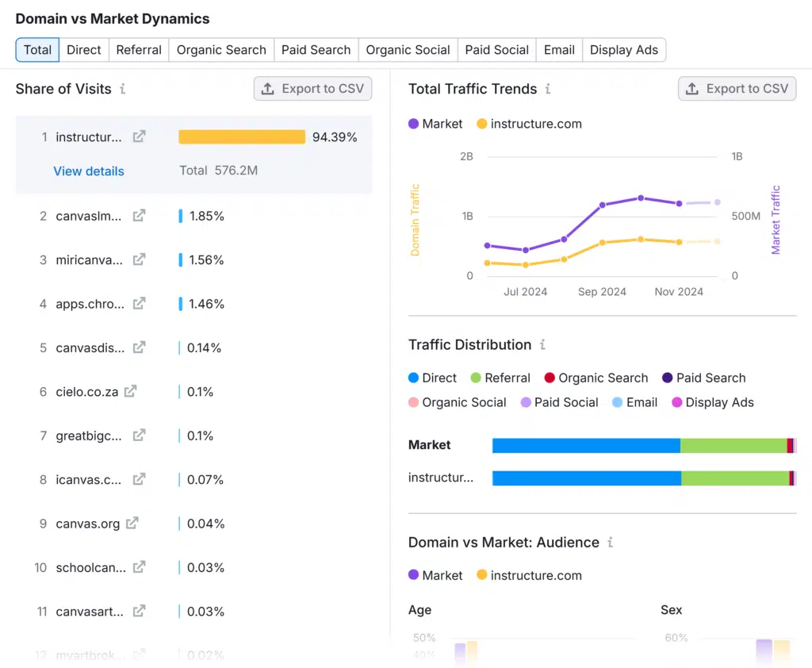This screenshot has height=668, width=812.
Task: Show info tooltip for Total Traffic Trends
Action: 548,89
